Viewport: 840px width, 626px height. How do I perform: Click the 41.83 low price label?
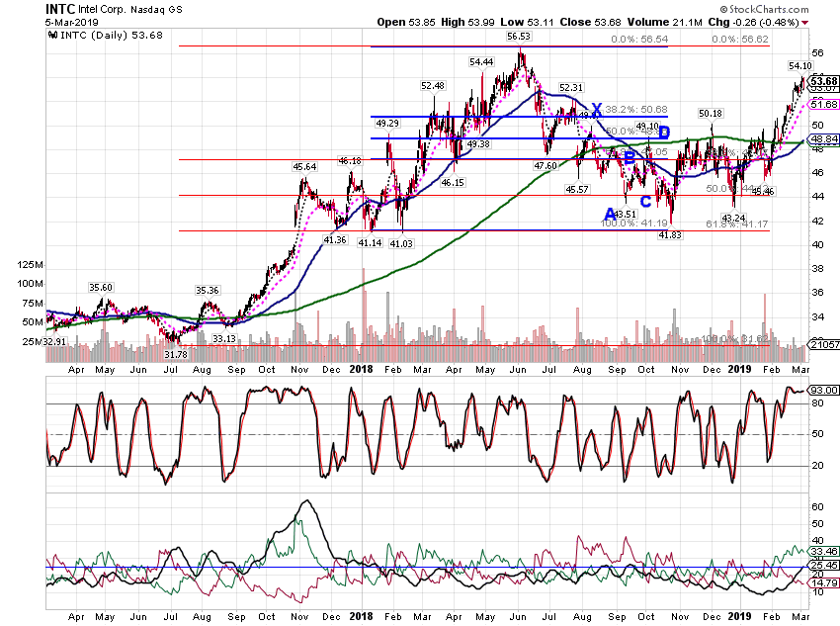click(670, 234)
